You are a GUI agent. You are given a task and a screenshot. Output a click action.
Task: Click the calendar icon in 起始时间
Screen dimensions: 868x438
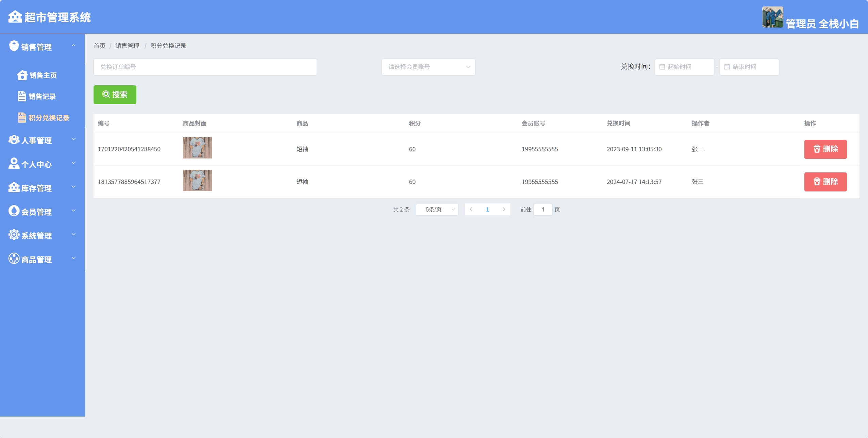point(662,67)
